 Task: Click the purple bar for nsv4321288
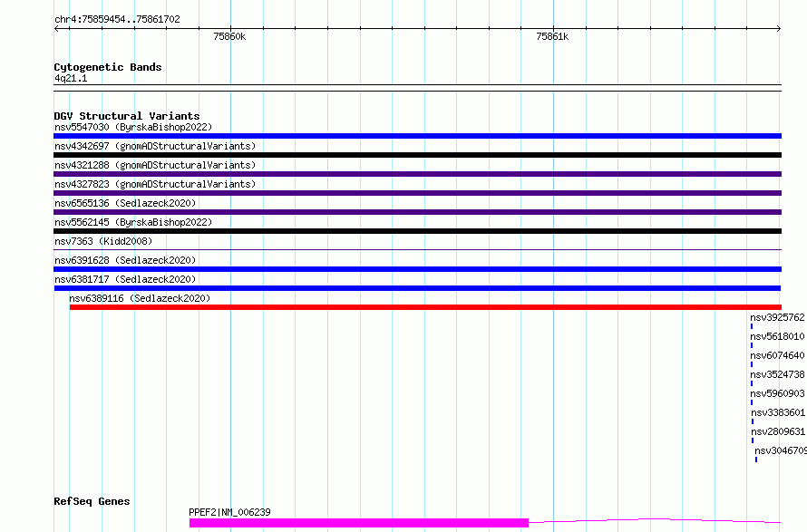pos(417,174)
